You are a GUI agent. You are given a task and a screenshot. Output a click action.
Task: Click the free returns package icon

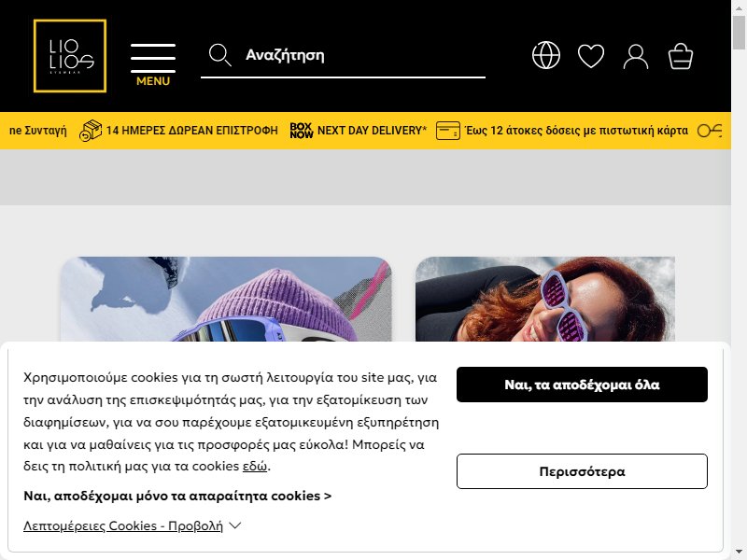coord(91,131)
